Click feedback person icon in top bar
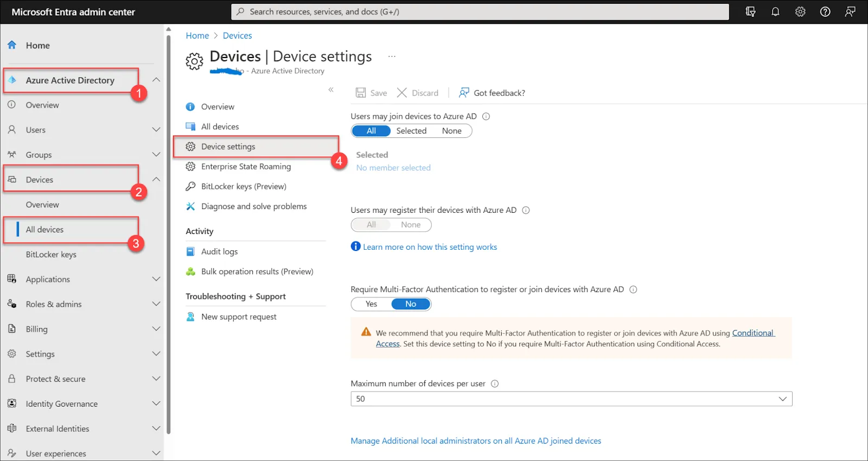This screenshot has width=868, height=461. pos(850,11)
